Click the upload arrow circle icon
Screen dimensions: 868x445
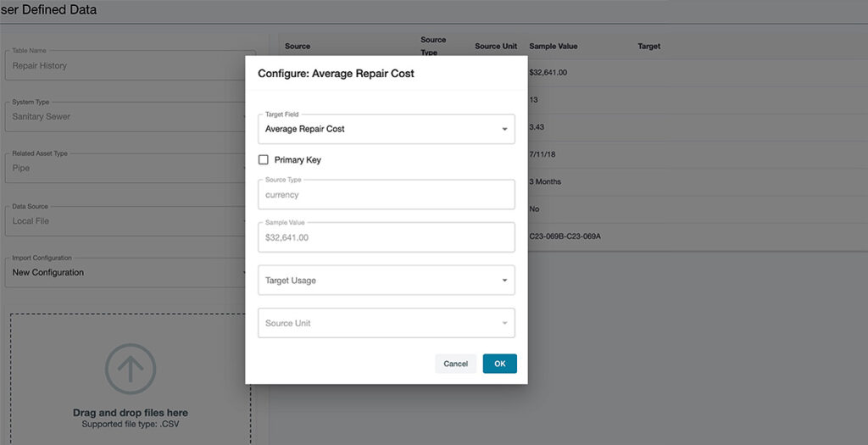131,369
